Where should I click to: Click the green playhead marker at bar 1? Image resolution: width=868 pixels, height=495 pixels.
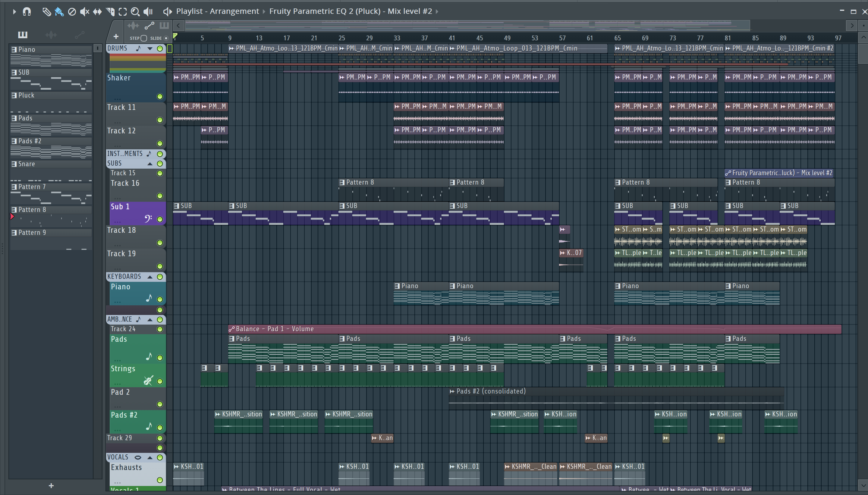[x=175, y=36]
